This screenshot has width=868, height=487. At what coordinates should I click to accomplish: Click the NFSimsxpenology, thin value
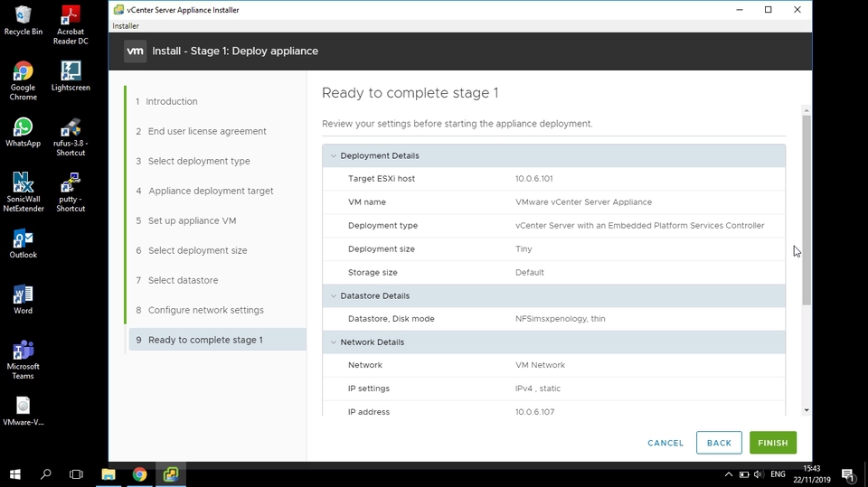pos(561,319)
